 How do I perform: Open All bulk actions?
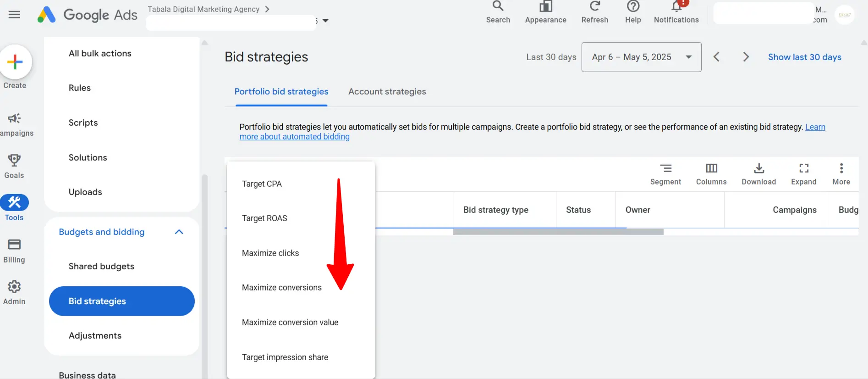coord(100,53)
